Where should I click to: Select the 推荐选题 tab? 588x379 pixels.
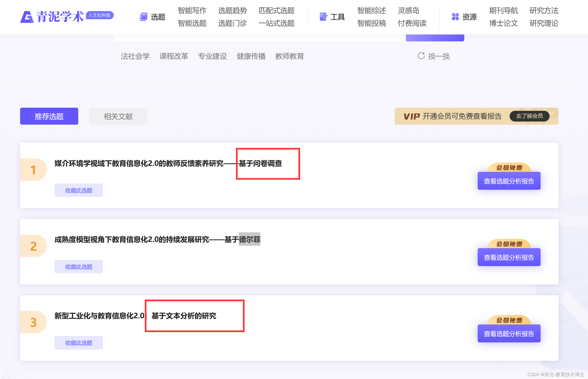tap(49, 116)
